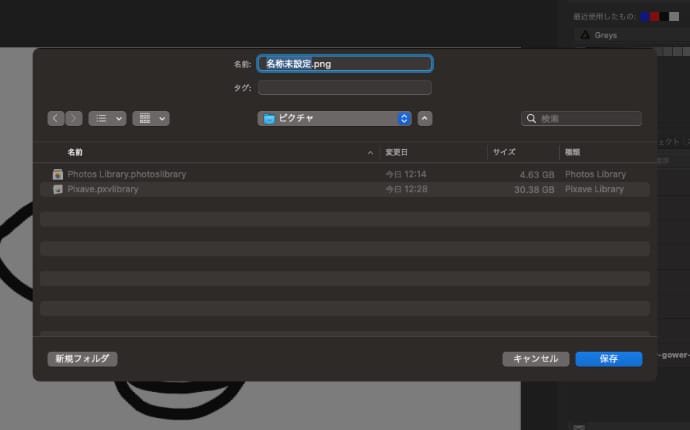
Task: Click in the 名前 filename field
Action: pyautogui.click(x=345, y=64)
